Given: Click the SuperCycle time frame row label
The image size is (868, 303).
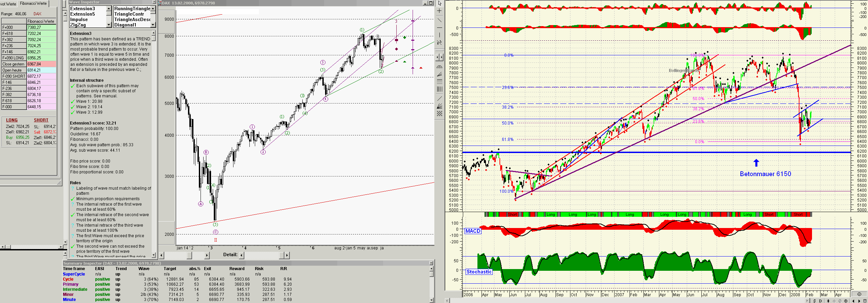Looking at the screenshot, I should point(74,274).
